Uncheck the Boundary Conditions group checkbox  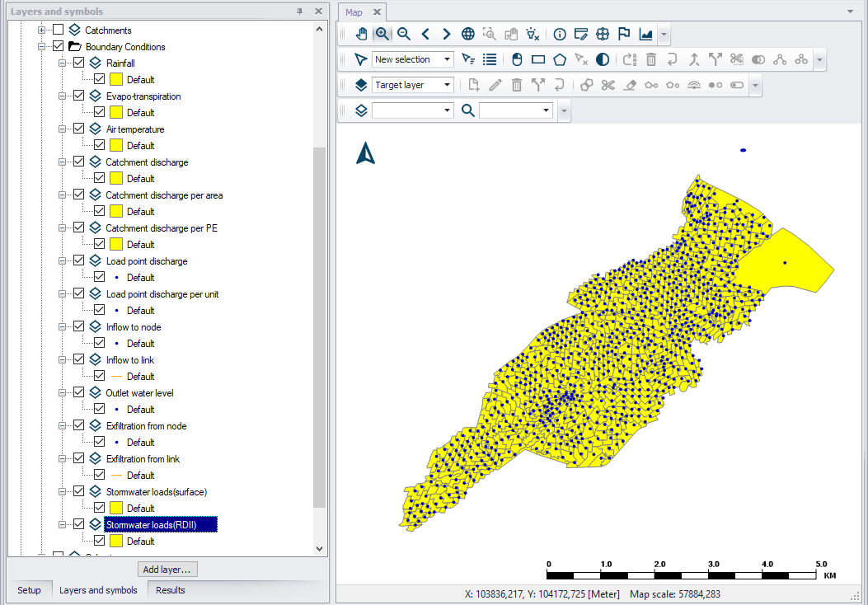59,46
